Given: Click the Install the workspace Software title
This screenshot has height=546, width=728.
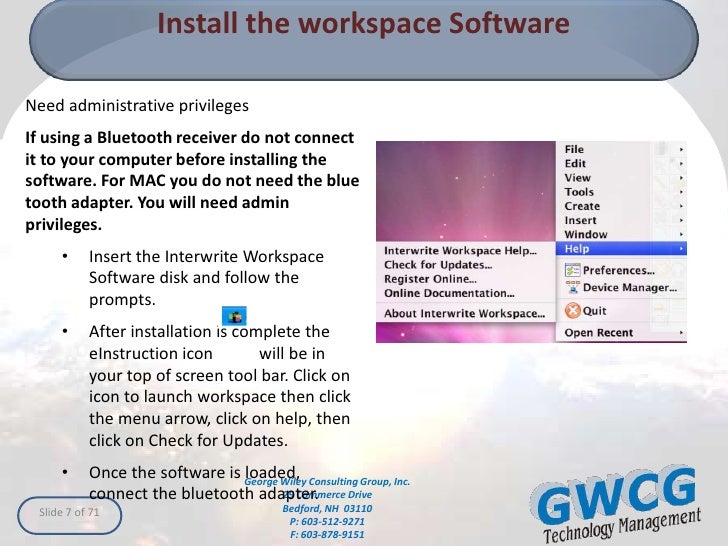Looking at the screenshot, I should tap(364, 23).
